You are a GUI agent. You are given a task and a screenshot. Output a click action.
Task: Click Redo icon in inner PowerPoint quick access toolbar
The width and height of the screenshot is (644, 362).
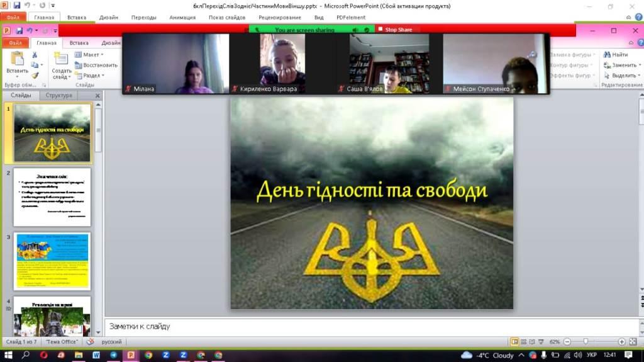45,30
